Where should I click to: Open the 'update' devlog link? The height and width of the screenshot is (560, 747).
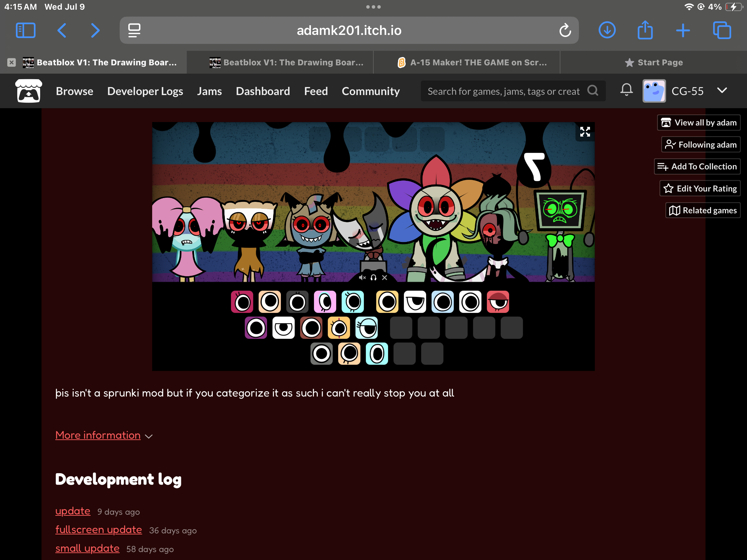coord(73,511)
